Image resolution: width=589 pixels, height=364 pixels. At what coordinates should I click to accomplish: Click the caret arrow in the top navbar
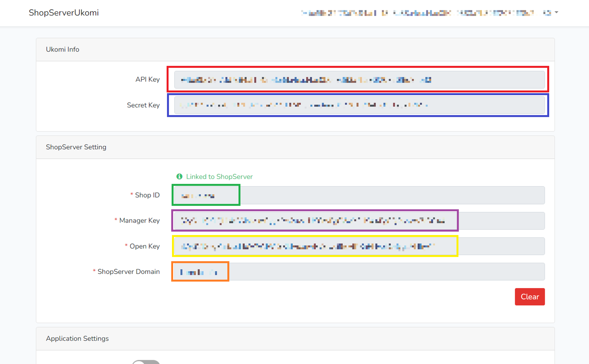(556, 12)
